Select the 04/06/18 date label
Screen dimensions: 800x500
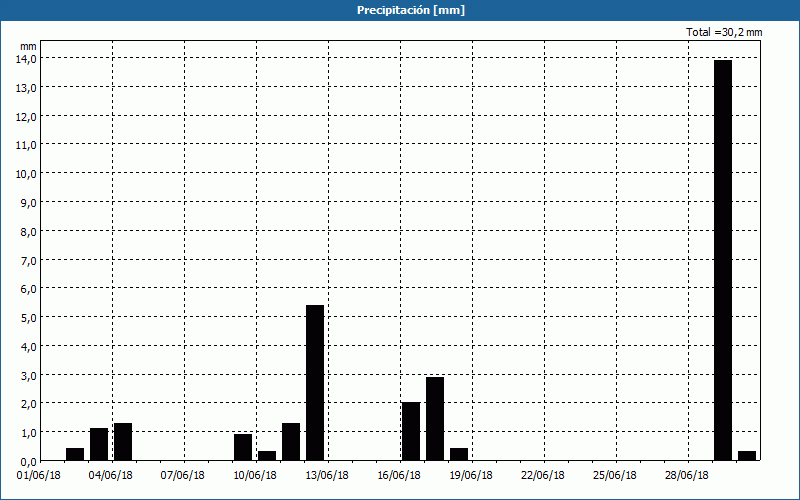point(111,476)
